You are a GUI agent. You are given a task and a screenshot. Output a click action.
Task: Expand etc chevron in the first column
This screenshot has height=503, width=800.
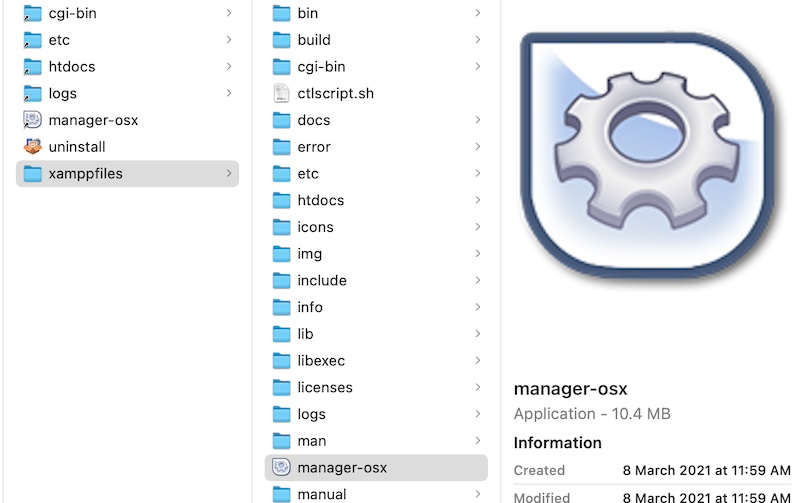tap(229, 40)
